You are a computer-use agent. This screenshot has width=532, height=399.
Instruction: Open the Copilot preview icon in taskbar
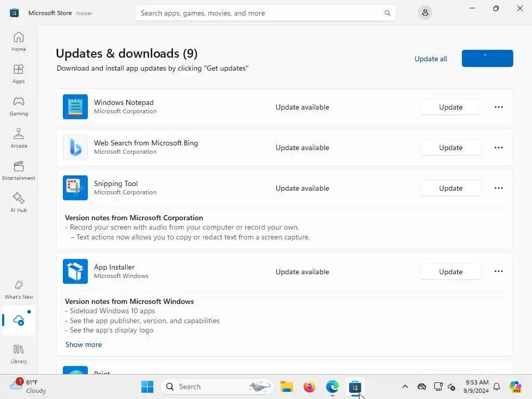(515, 387)
